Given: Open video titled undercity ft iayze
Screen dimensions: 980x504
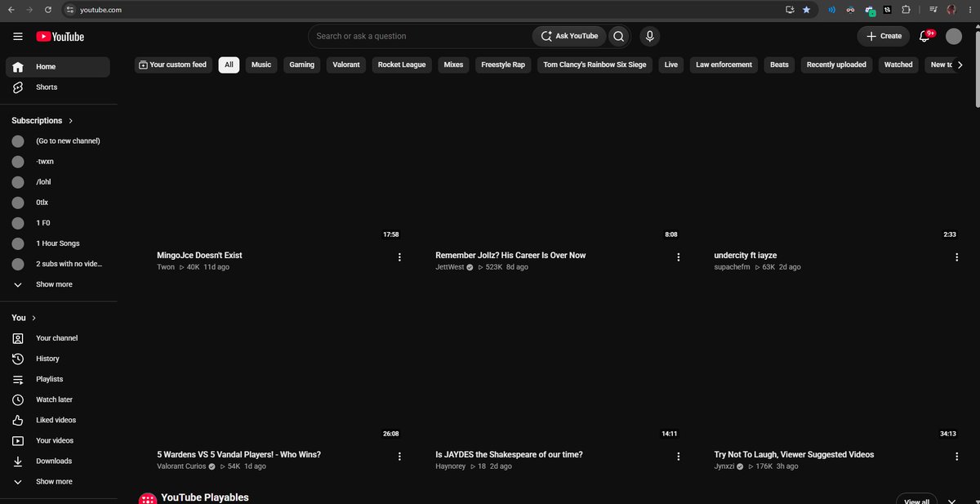Looking at the screenshot, I should 745,256.
